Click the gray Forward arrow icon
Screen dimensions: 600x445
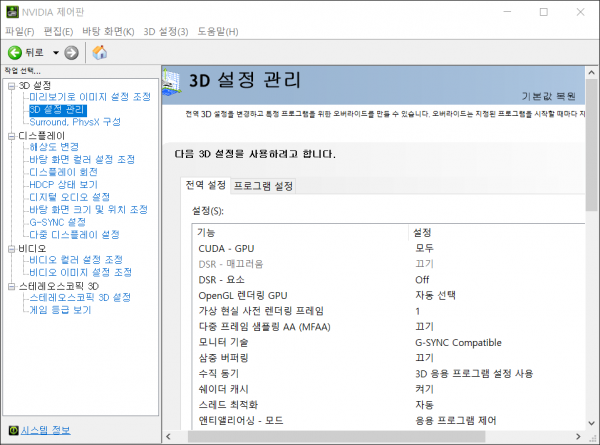click(x=71, y=53)
